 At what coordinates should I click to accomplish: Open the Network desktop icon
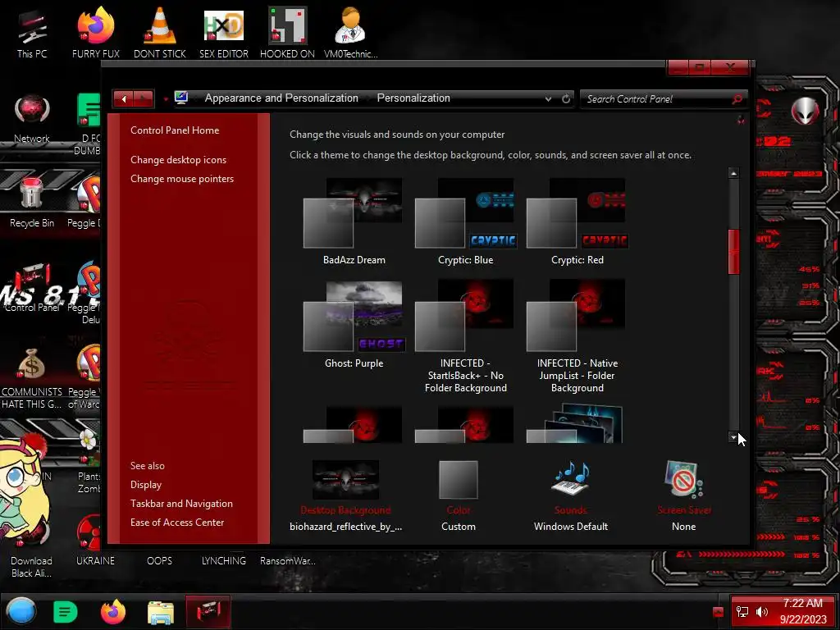(32, 118)
